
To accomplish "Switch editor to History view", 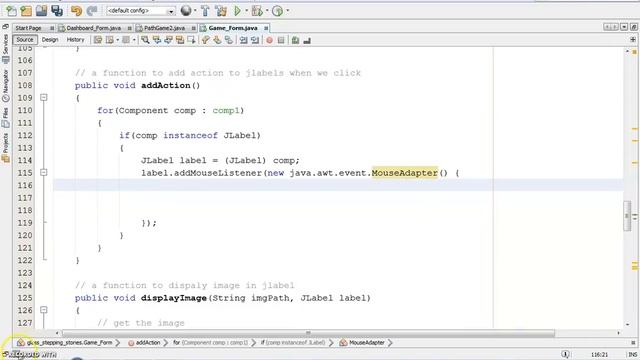I will click(x=75, y=40).
